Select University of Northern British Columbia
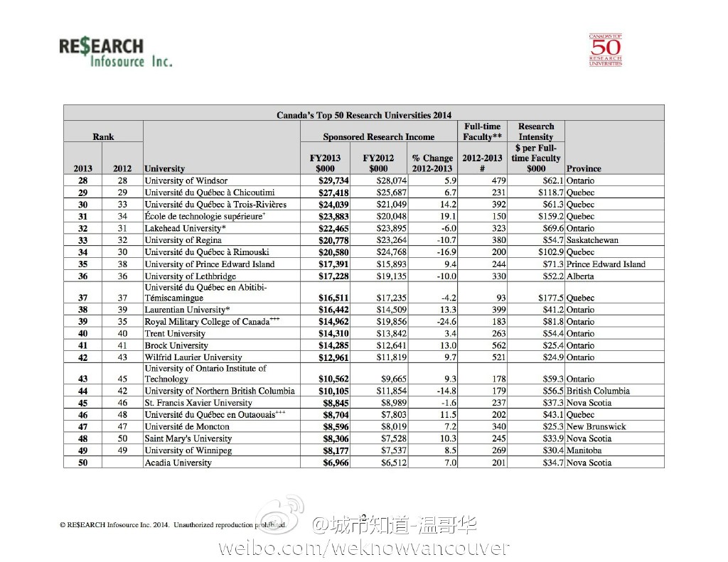The width and height of the screenshot is (728, 562). (x=220, y=391)
